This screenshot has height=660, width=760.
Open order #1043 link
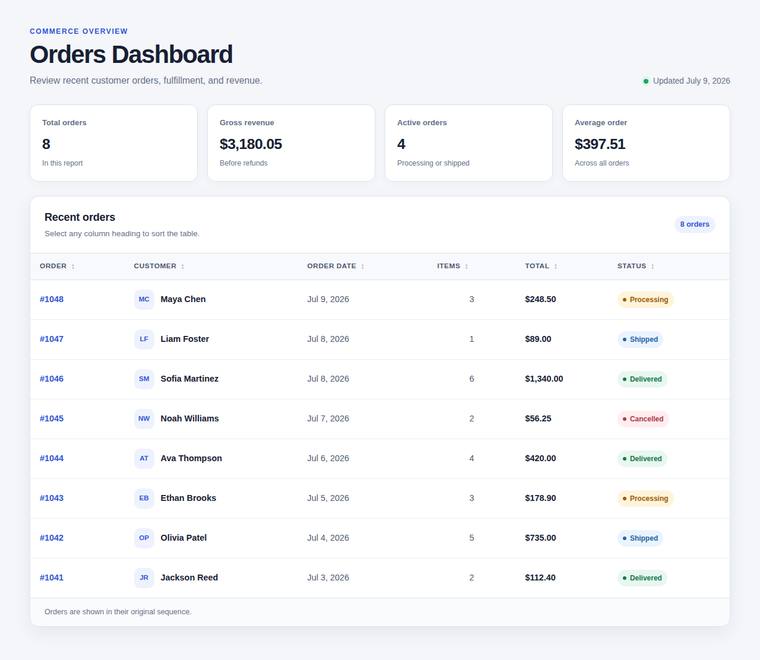(51, 498)
